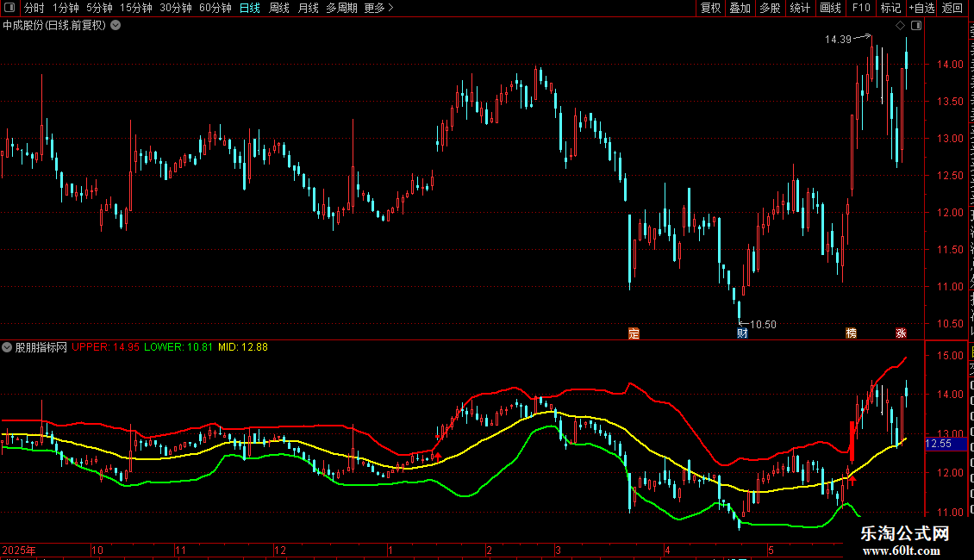Click month 11 on time axis
The width and height of the screenshot is (974, 560).
(x=180, y=550)
